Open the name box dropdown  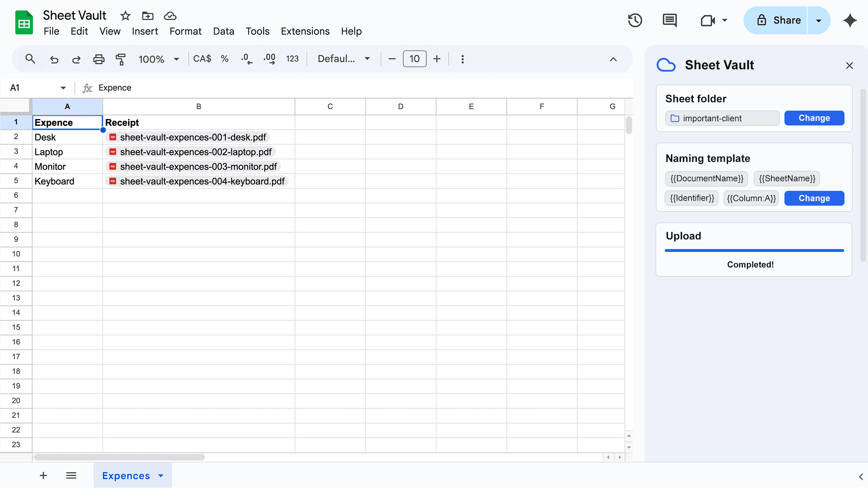63,87
